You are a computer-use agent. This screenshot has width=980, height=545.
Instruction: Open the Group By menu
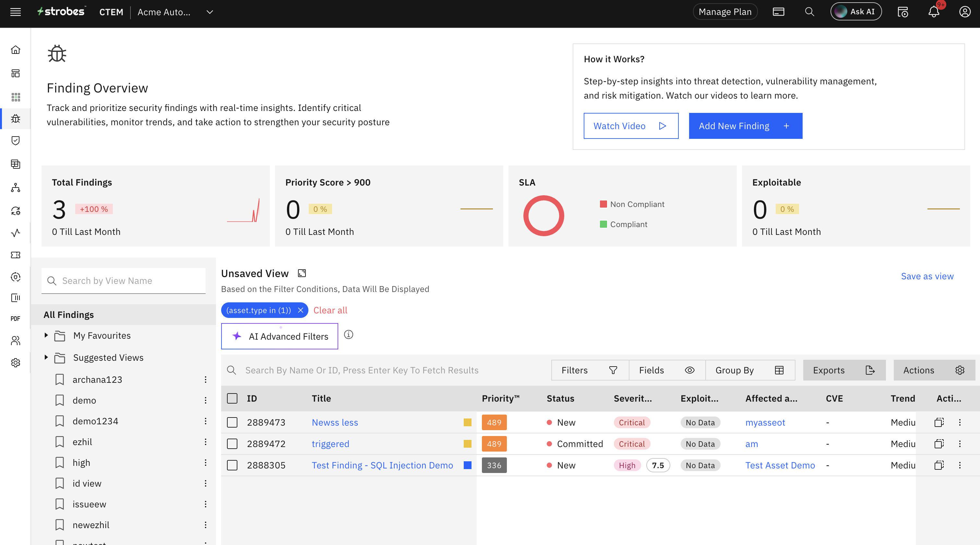pyautogui.click(x=749, y=370)
